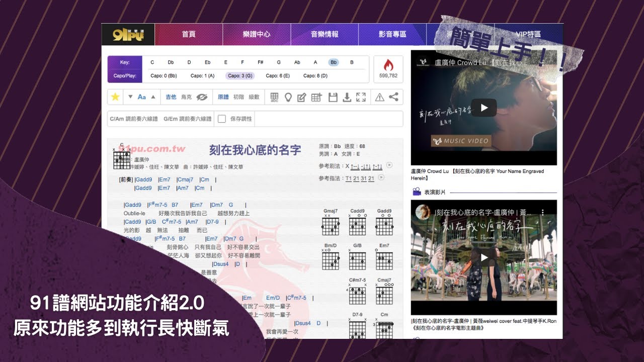This screenshot has height=362, width=644.
Task: Open the edit pencil icon
Action: [x=302, y=97]
